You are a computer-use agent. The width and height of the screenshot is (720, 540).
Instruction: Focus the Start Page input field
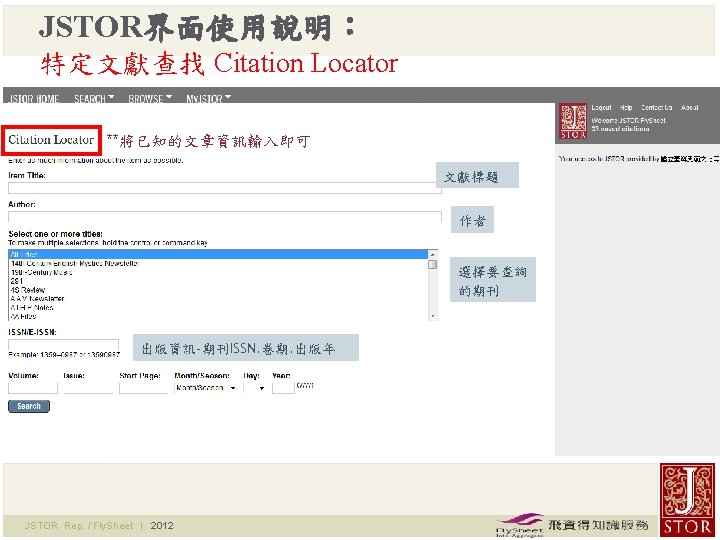click(144, 388)
